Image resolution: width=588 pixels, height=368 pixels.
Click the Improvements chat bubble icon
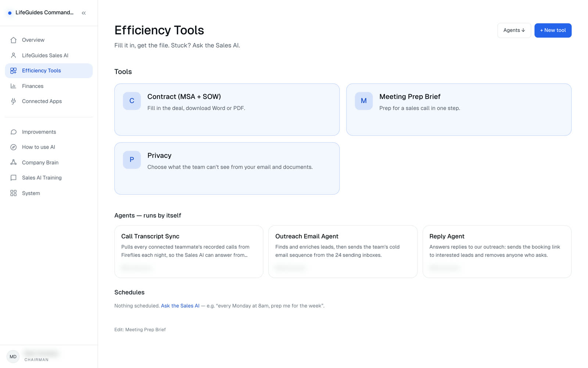click(14, 132)
